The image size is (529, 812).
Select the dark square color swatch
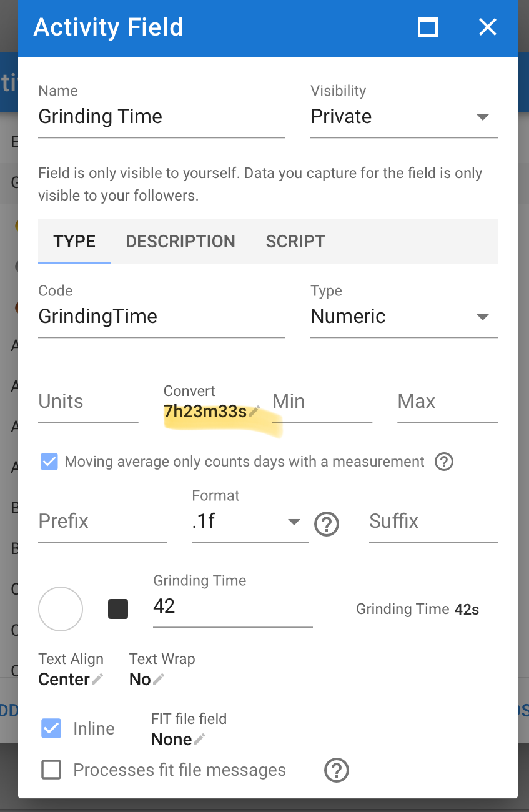118,609
